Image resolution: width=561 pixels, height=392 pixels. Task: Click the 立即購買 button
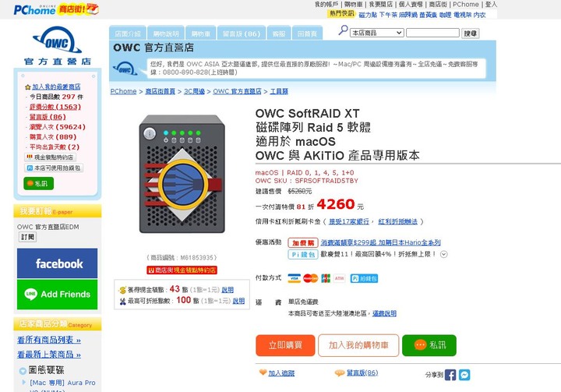285,345
